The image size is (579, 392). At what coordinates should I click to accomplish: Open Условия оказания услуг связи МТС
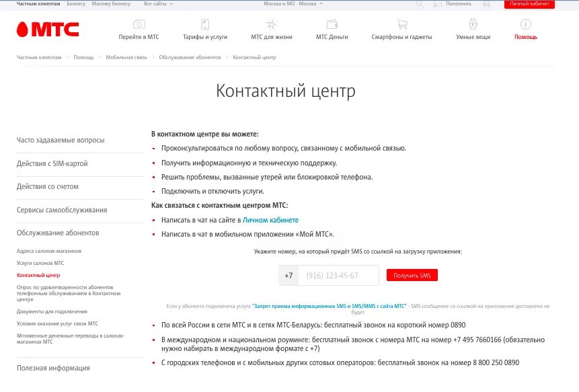[x=57, y=323]
